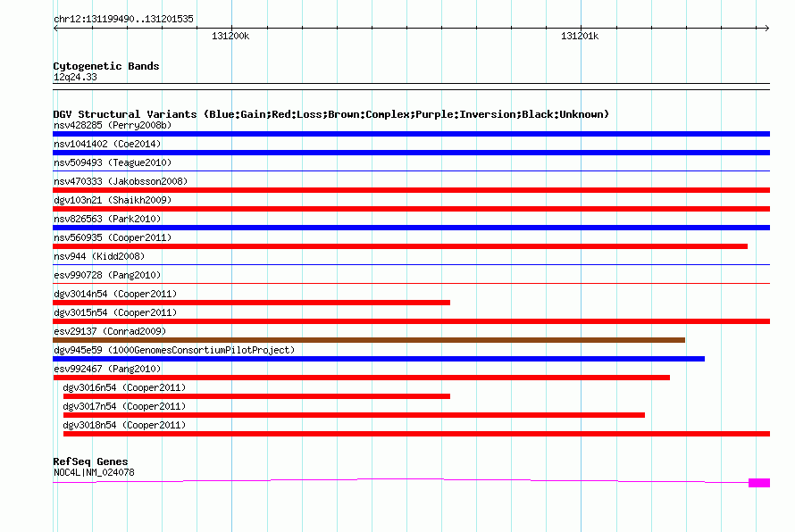The width and height of the screenshot is (795, 532).
Task: Select the esv992467 red loss bar
Action: click(x=361, y=378)
